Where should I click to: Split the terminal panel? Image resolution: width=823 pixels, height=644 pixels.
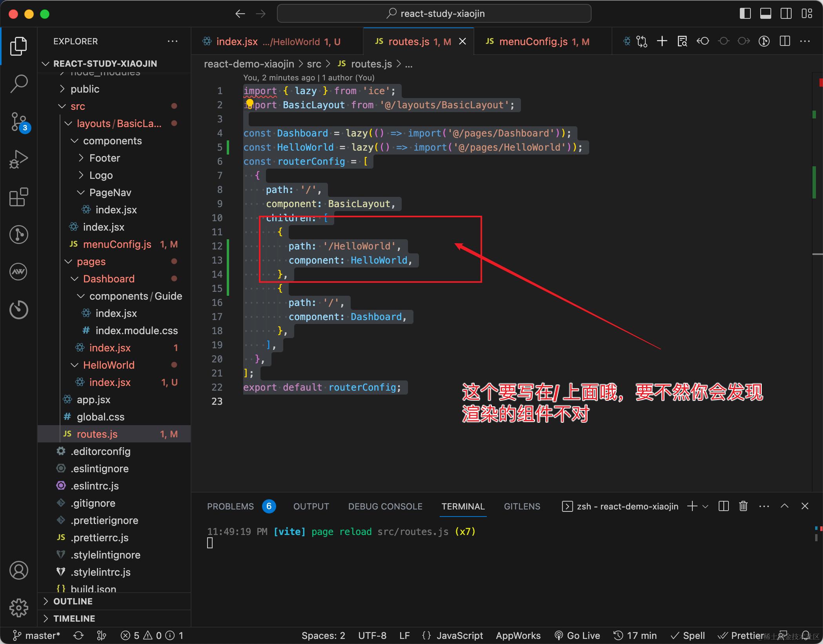(723, 506)
